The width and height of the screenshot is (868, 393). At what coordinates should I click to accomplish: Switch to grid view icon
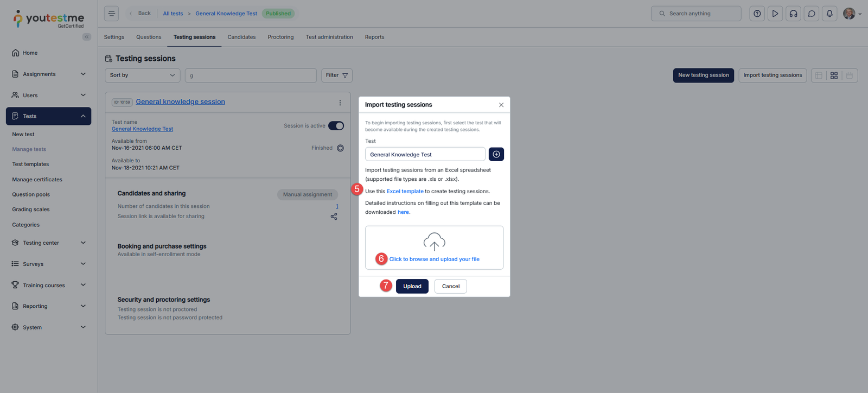click(834, 75)
